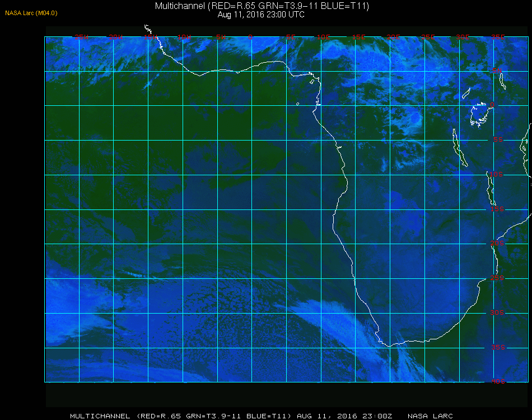The height and width of the screenshot is (420, 532).
Task: Click the 35S latitude label
Action: click(x=498, y=347)
